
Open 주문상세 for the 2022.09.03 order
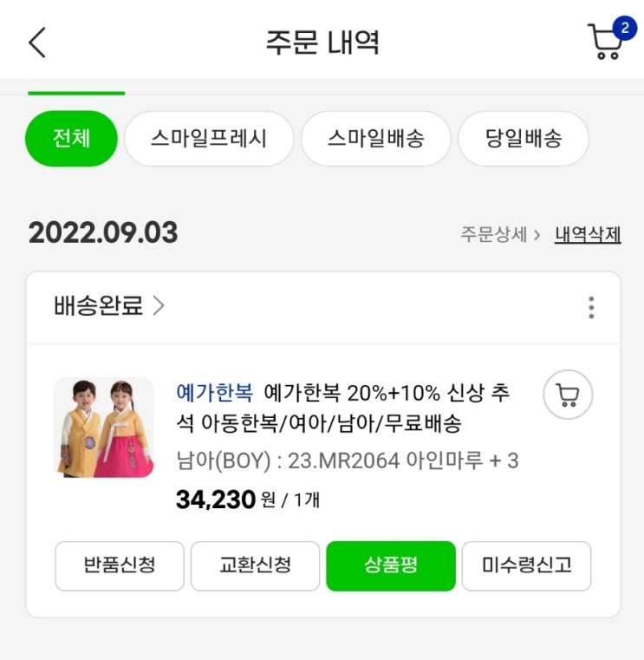click(x=500, y=235)
